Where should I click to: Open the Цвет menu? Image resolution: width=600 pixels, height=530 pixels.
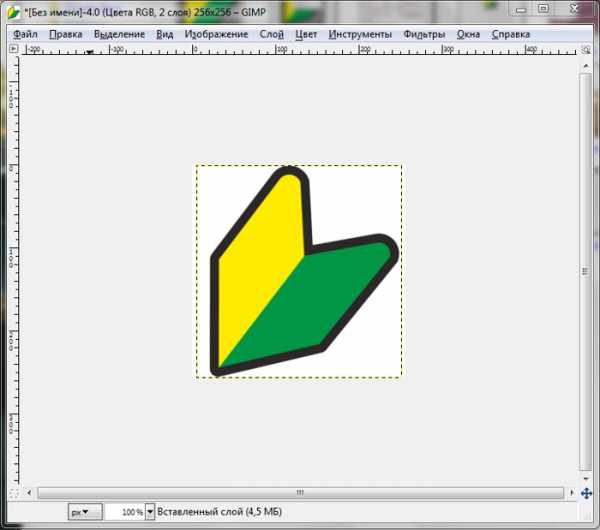tap(306, 34)
